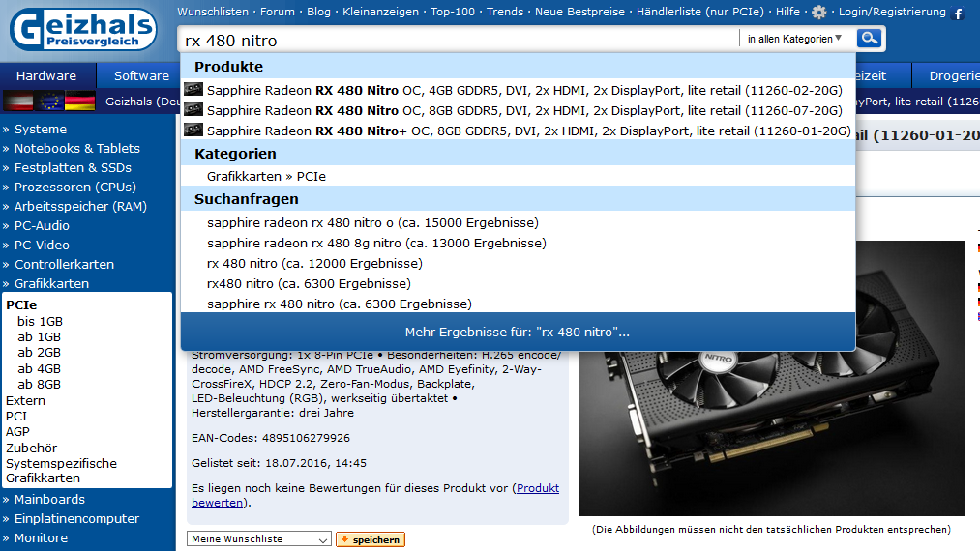This screenshot has height=551, width=980.
Task: Open PCIe subcategory in sidebar
Action: [x=21, y=304]
